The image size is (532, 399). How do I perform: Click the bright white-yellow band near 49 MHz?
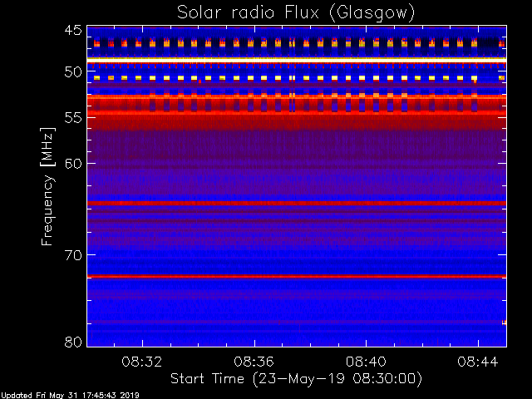297,60
